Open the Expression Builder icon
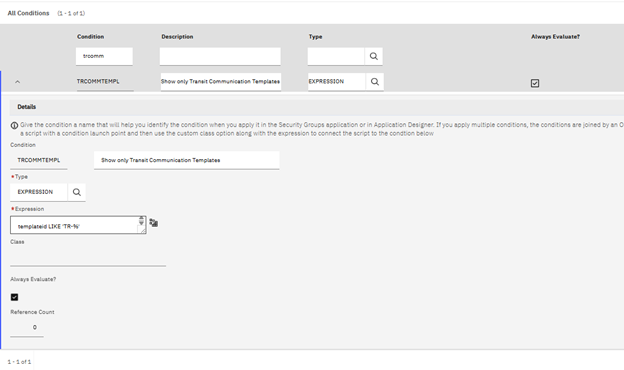The image size is (624, 370). 154,223
